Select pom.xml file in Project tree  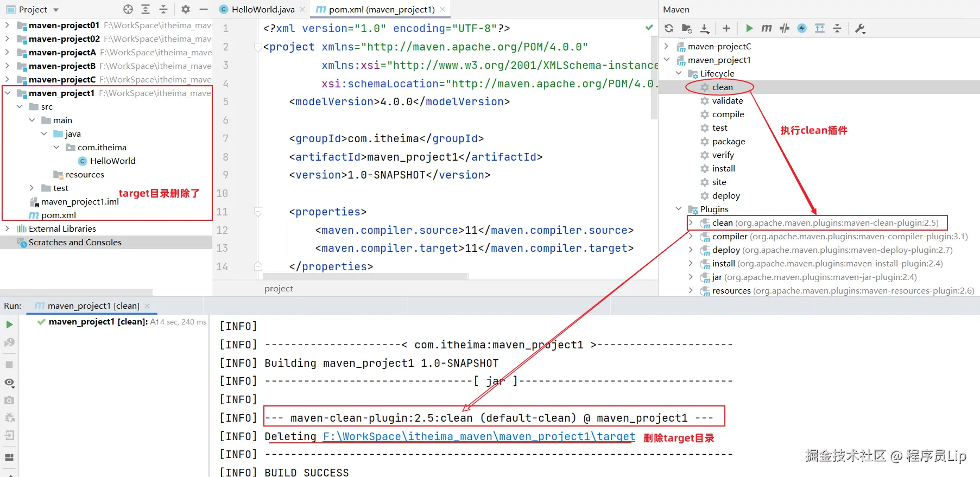(x=53, y=215)
